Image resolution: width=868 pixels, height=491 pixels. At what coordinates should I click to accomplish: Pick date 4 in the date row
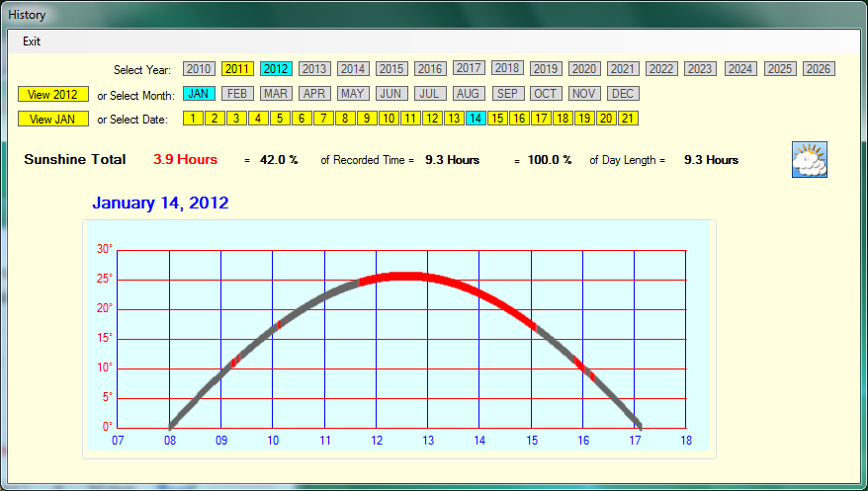(258, 119)
